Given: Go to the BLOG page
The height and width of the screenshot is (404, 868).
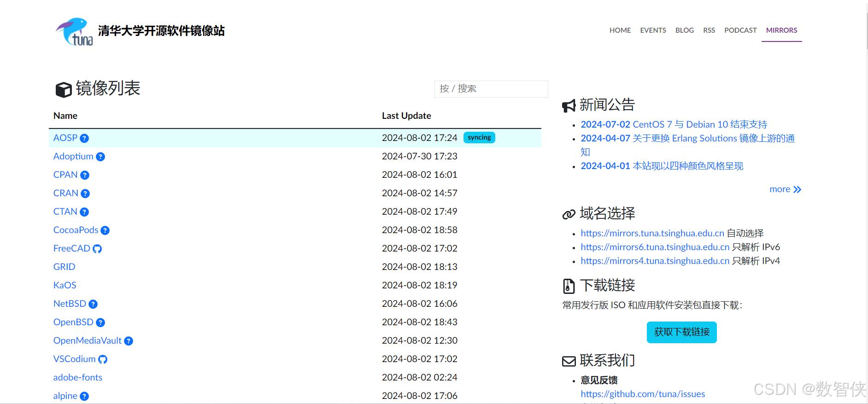Looking at the screenshot, I should 685,30.
